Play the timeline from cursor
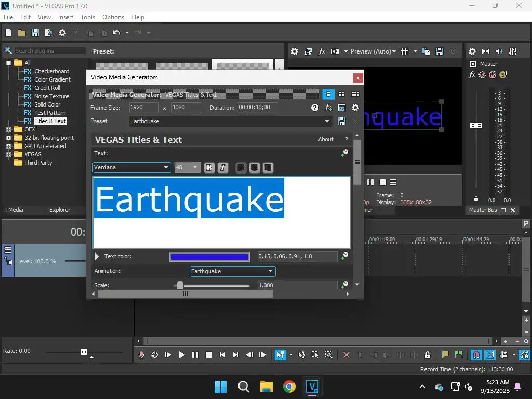 (x=181, y=355)
